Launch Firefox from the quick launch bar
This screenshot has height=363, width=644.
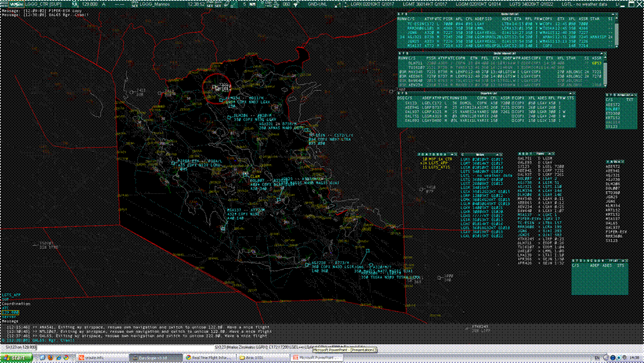point(51,357)
